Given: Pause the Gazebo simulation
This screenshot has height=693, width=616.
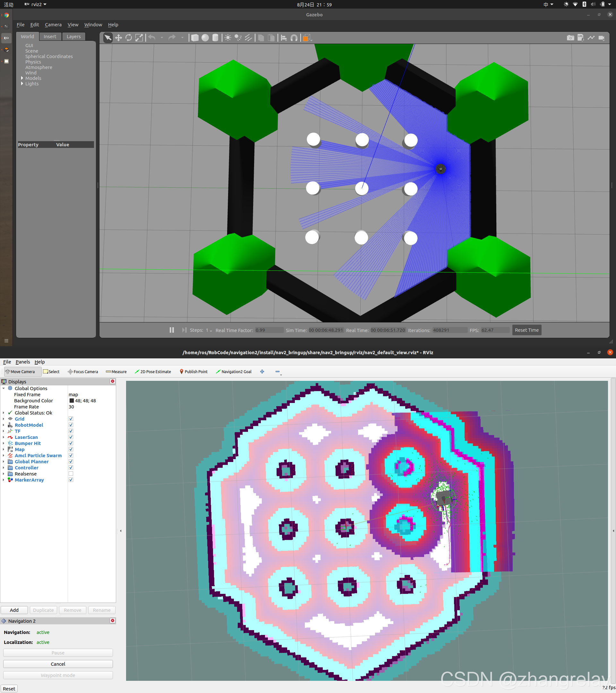Looking at the screenshot, I should (x=172, y=330).
